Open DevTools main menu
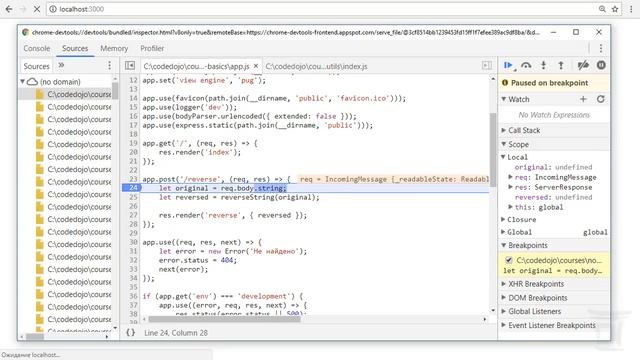 600,48
